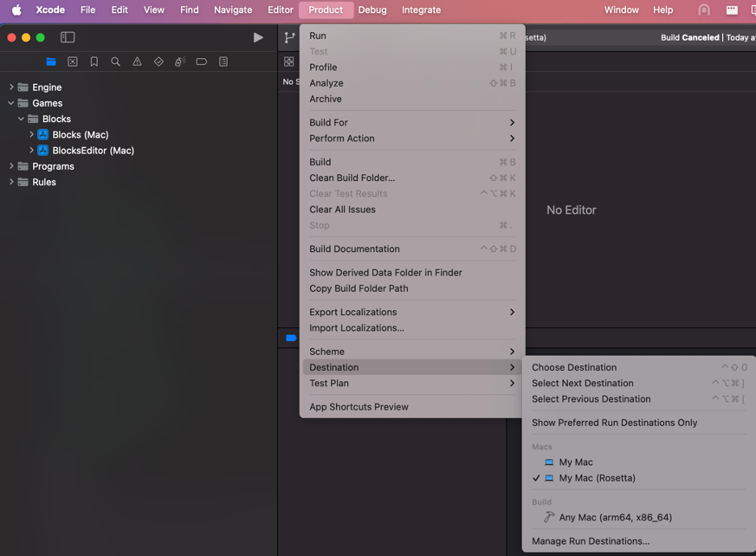Open the Breakpoint navigator icon
The image size is (756, 556).
pyautogui.click(x=202, y=61)
